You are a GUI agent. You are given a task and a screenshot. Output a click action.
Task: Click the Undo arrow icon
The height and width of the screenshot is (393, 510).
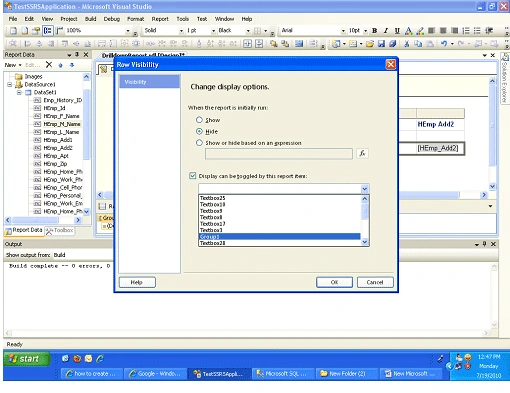[444, 44]
